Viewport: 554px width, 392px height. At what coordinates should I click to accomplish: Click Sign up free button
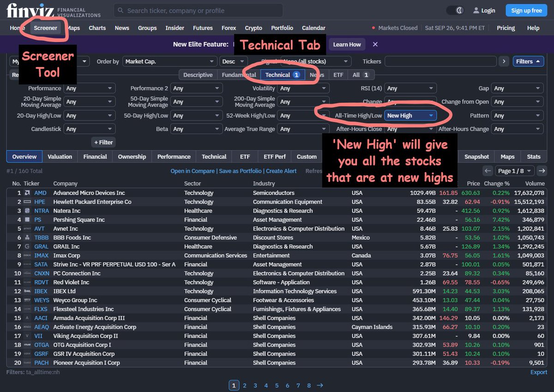pos(526,10)
